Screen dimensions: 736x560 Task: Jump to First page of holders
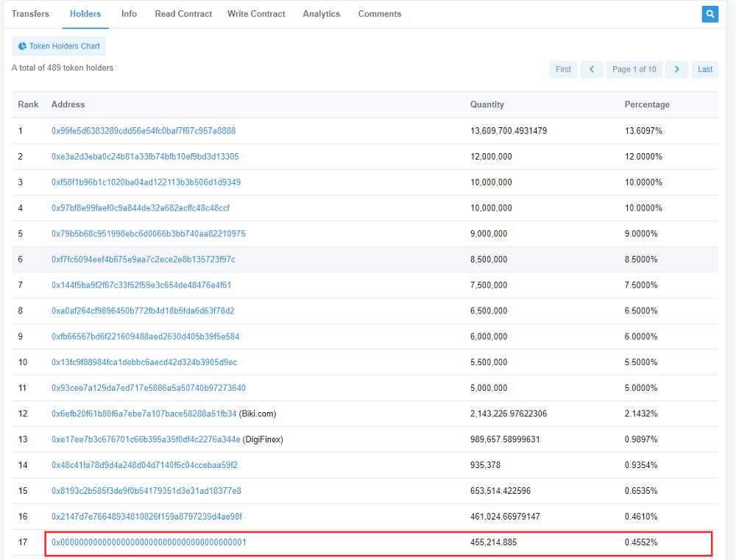[x=563, y=69]
